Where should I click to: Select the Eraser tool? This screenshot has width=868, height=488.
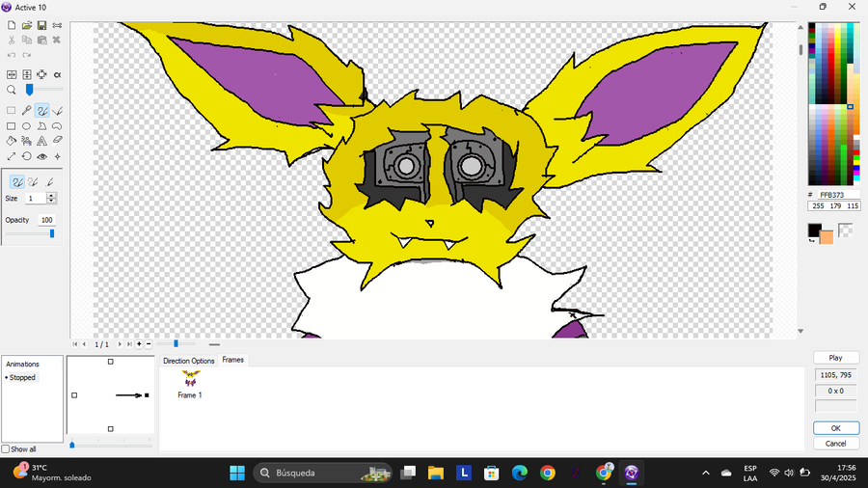[x=57, y=141]
